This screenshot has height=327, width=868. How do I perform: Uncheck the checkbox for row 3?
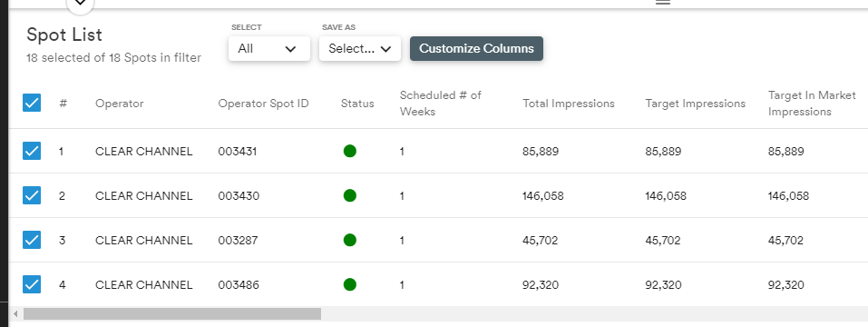(x=32, y=240)
